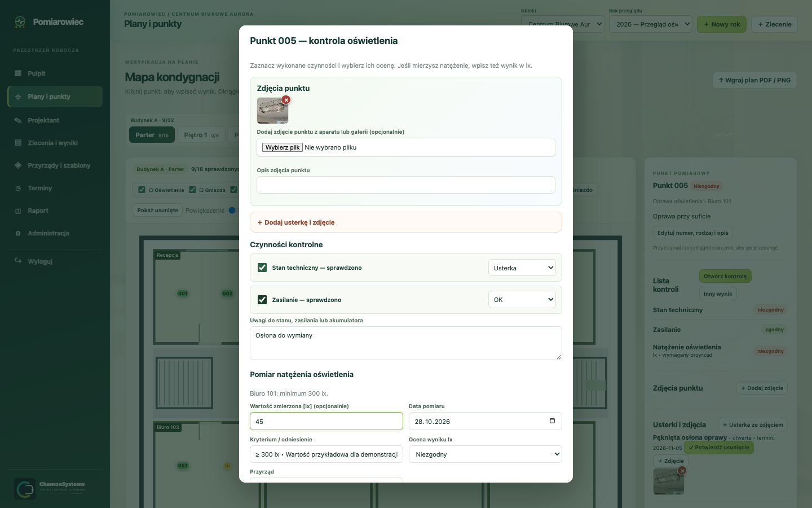Focus the Opis zdjęcia punktu field

(x=406, y=185)
